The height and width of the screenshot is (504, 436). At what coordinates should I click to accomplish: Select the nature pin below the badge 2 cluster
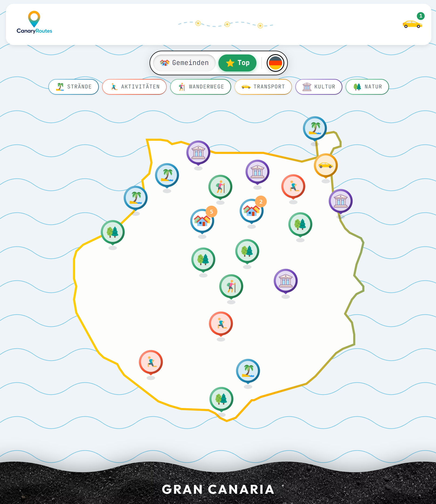coord(247,251)
